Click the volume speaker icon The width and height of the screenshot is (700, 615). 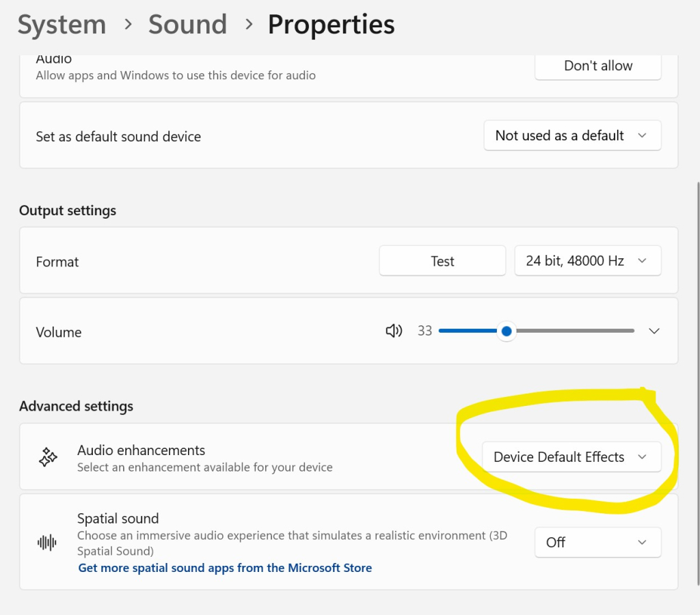pos(394,331)
